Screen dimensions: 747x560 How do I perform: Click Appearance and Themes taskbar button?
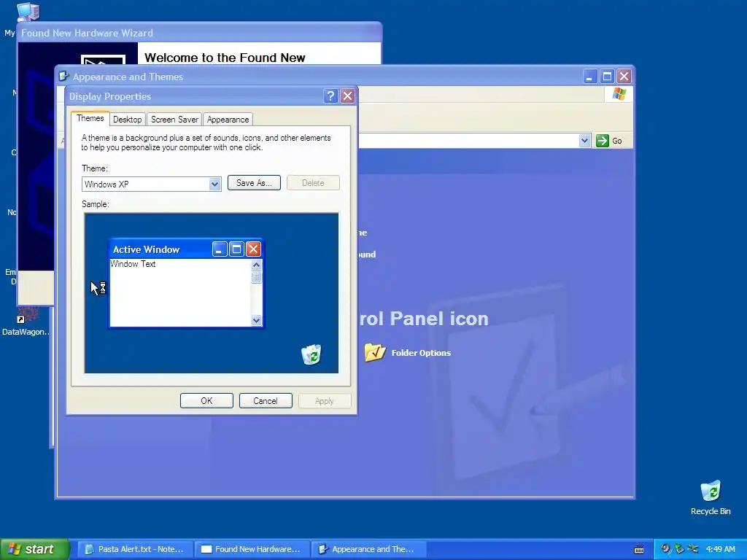point(368,549)
